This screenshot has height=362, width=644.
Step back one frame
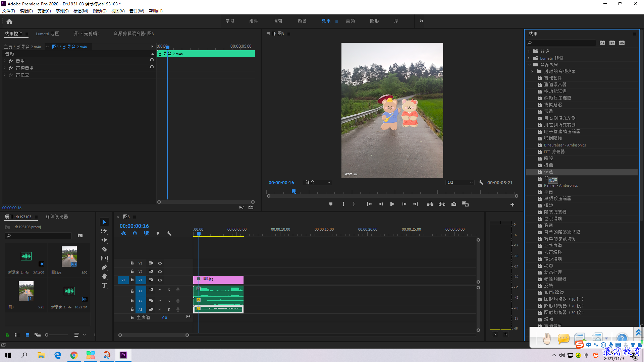[381, 204]
